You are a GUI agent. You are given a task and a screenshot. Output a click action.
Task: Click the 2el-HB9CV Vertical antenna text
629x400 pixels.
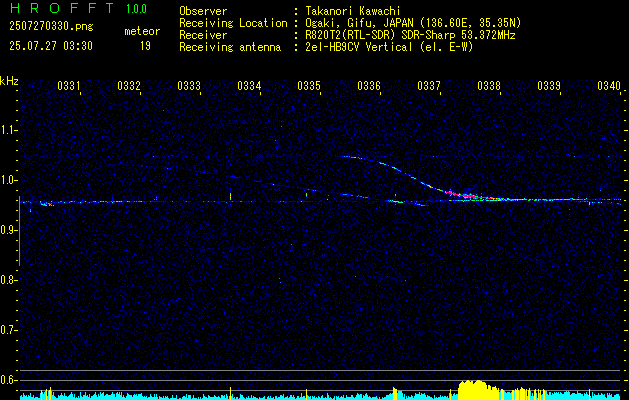point(389,47)
